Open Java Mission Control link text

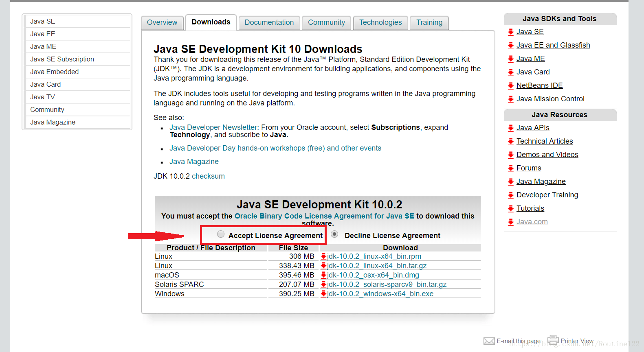pyautogui.click(x=550, y=99)
